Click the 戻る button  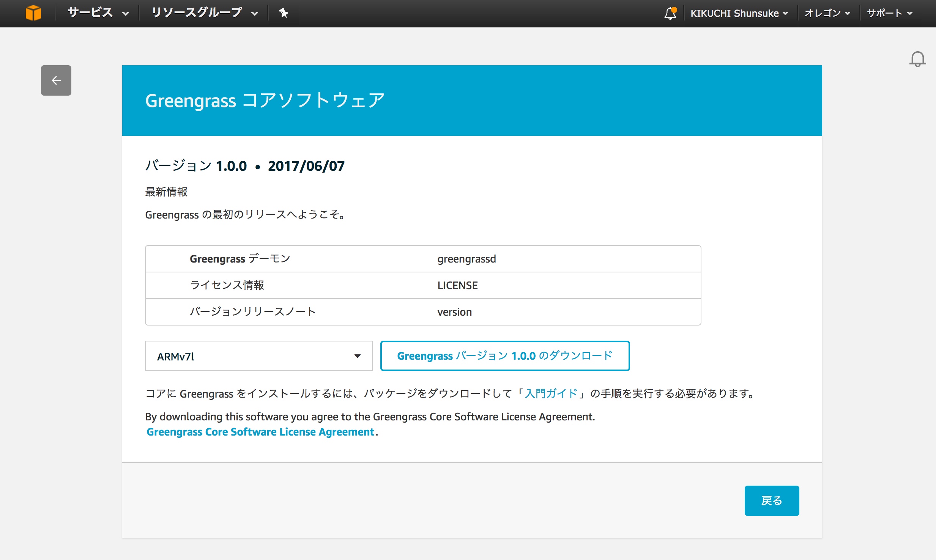pos(772,501)
